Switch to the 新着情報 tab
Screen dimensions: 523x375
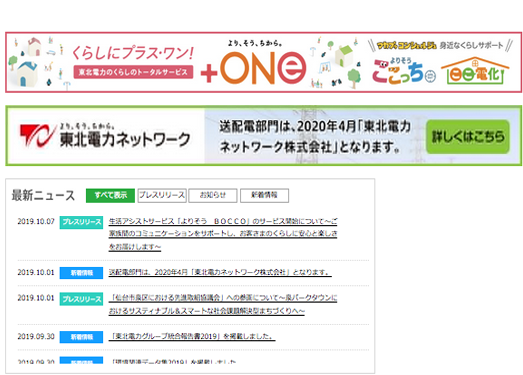click(x=264, y=195)
